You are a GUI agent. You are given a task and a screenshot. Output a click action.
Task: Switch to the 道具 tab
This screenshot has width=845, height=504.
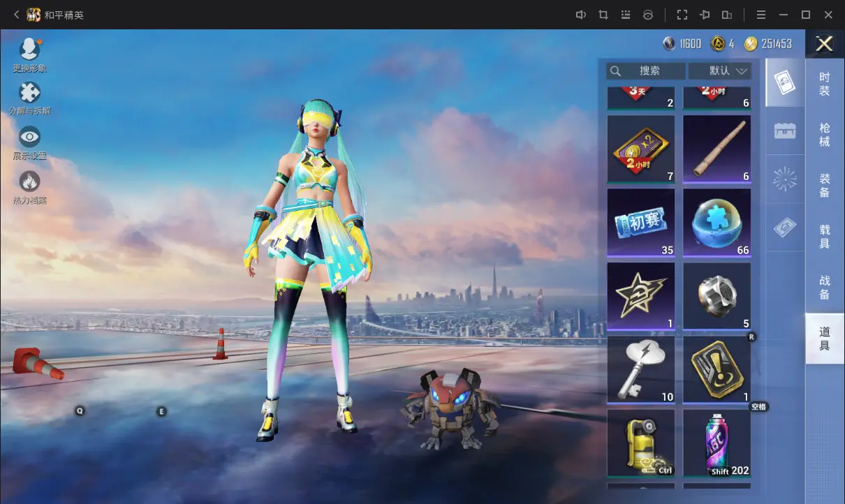coord(825,339)
